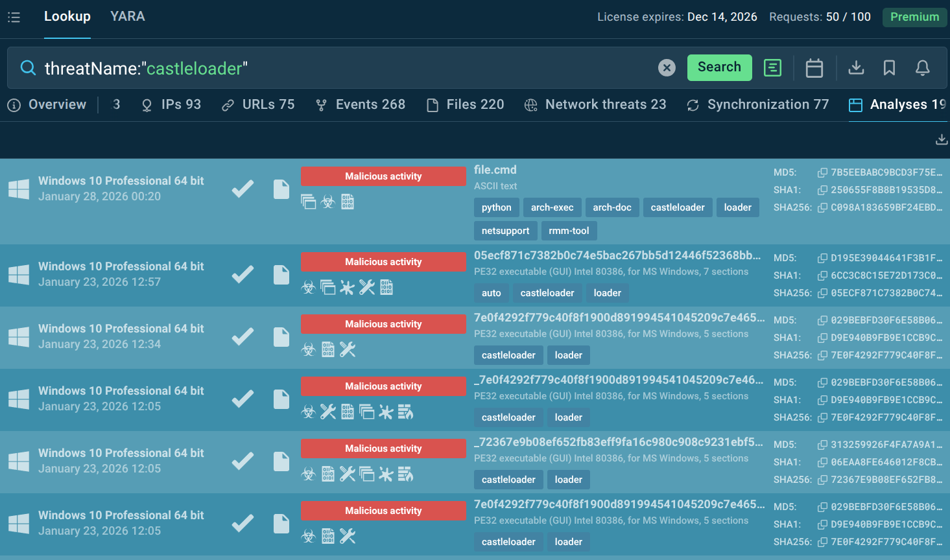Image resolution: width=950 pixels, height=560 pixels.
Task: Click 'January 23, 2026 12:34' date text
Action: [99, 344]
